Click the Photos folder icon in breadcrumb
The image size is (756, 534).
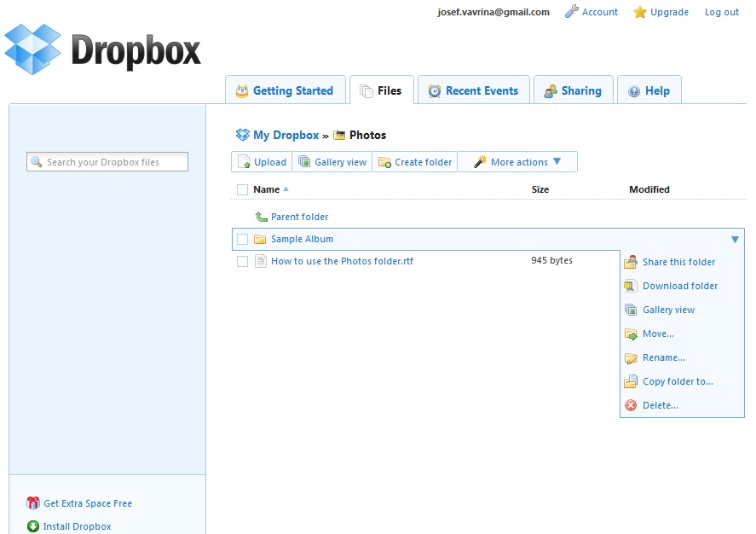(x=339, y=135)
